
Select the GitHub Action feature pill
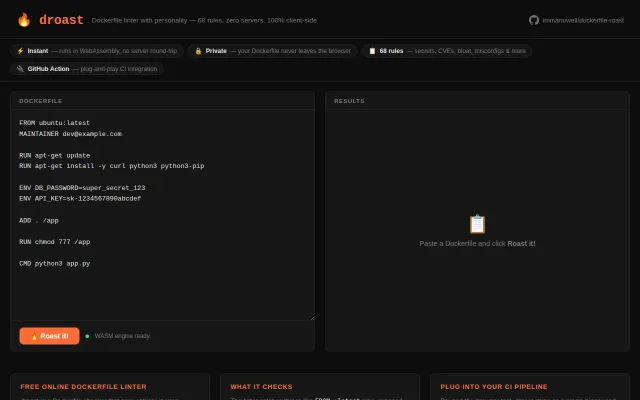point(87,69)
